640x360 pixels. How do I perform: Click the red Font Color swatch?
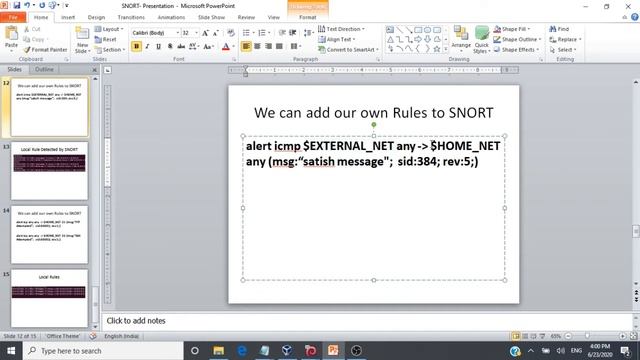[226, 47]
